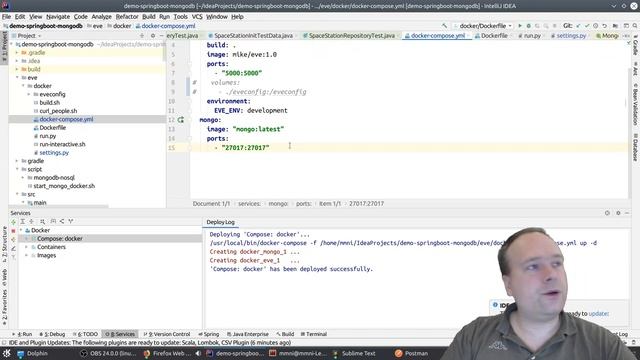Screen dimensions: 640x360
Task: Collapse the Docker node in Services tree
Action: pos(21,231)
